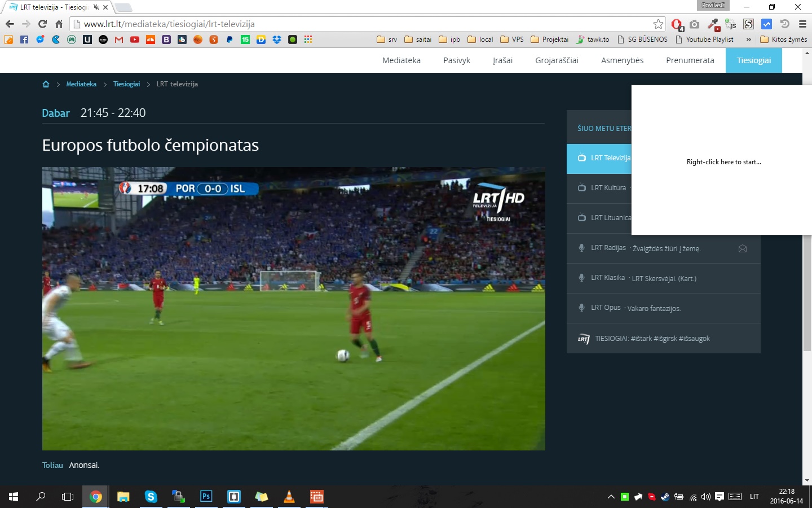The width and height of the screenshot is (812, 508).
Task: Click the volume icon in system tray
Action: pos(706,497)
